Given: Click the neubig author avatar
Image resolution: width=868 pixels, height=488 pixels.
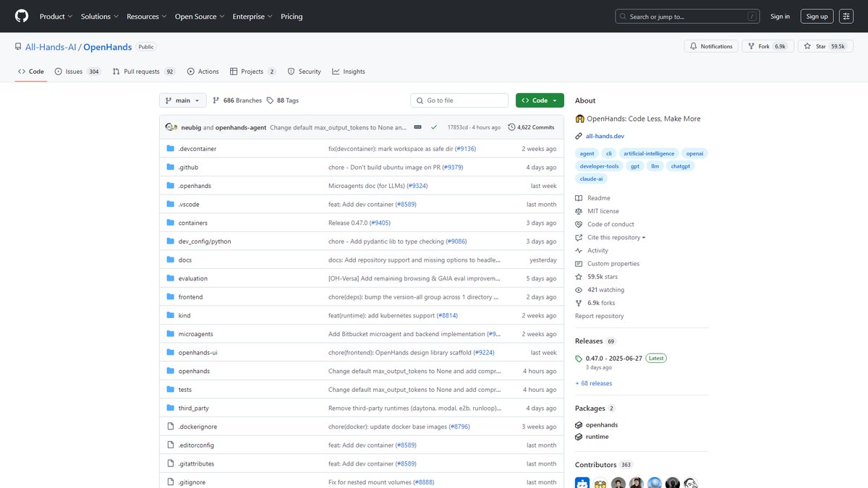Looking at the screenshot, I should point(171,127).
